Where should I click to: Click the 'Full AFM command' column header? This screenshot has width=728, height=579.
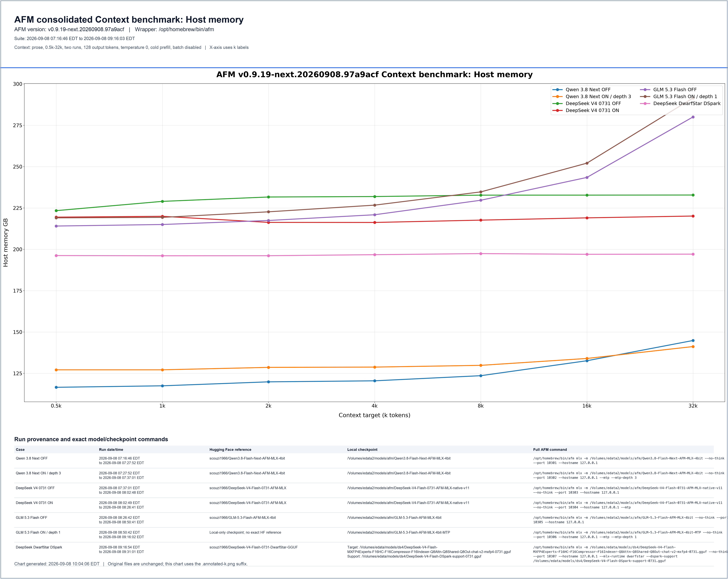(550, 450)
